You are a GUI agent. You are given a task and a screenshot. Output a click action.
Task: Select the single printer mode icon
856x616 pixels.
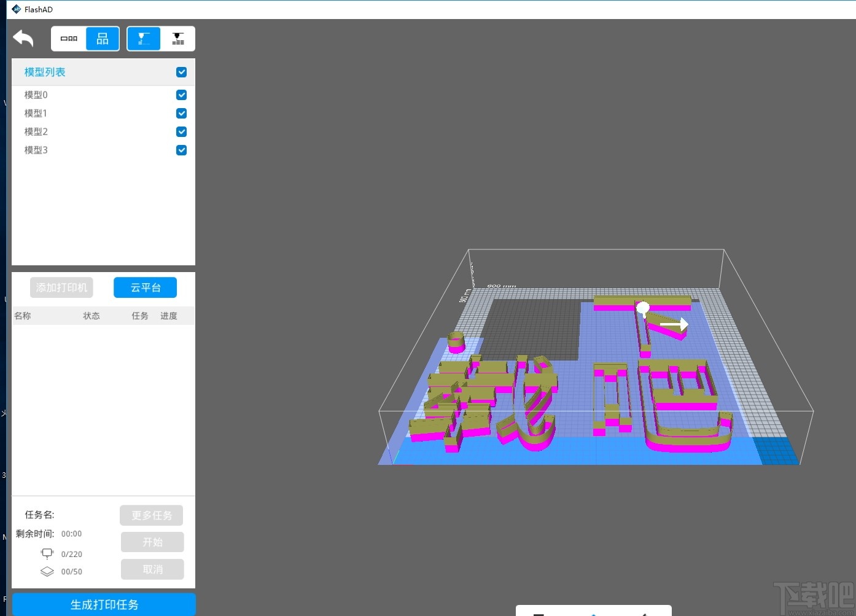pos(143,38)
